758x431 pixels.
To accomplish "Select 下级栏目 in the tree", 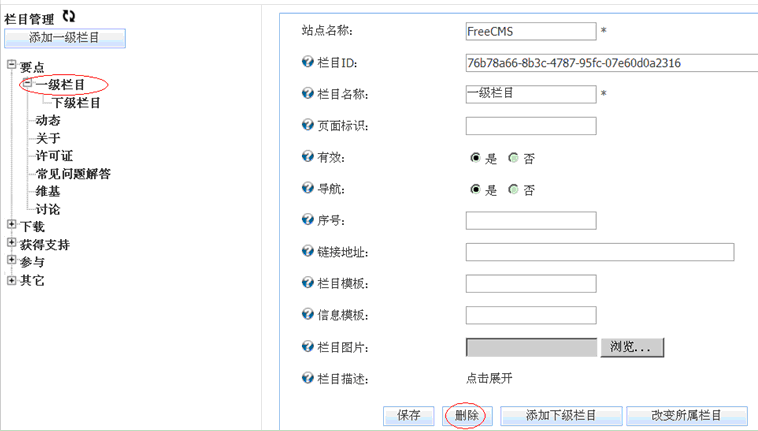I will (x=76, y=103).
